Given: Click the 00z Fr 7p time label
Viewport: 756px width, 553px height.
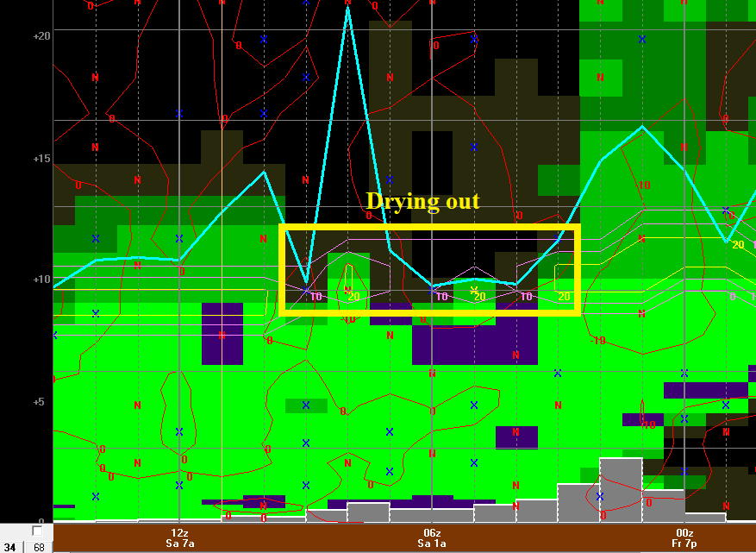Looking at the screenshot, I should (x=684, y=538).
